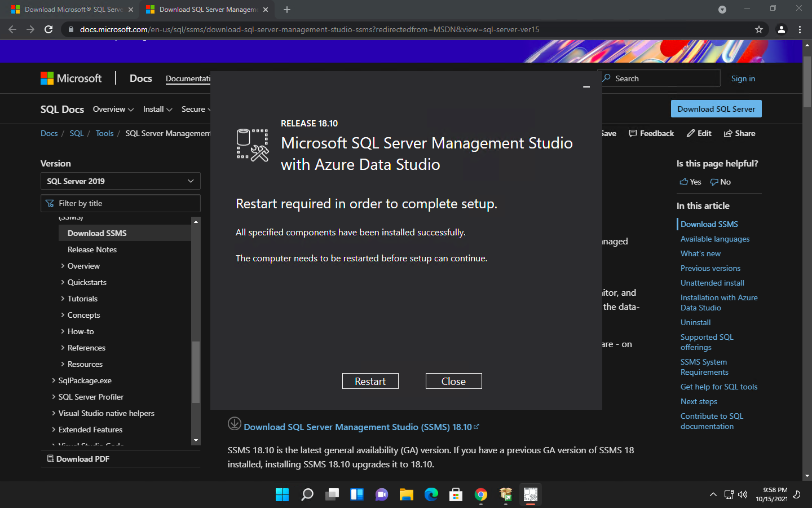Screen dimensions: 812x508
Task: Close the Download SQL Server Management tab
Action: [266, 10]
